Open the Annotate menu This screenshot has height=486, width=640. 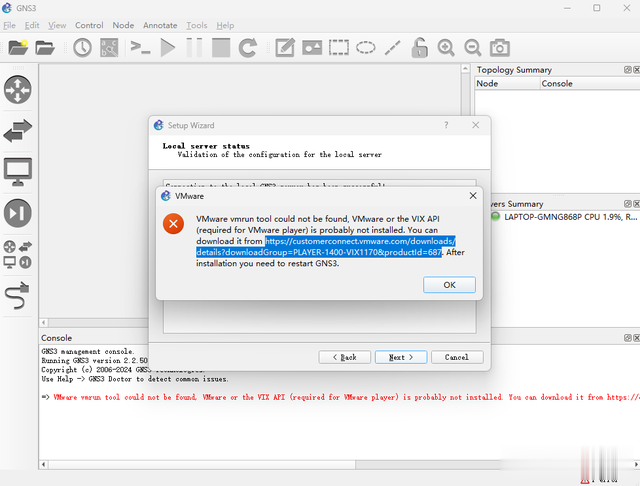(x=160, y=25)
